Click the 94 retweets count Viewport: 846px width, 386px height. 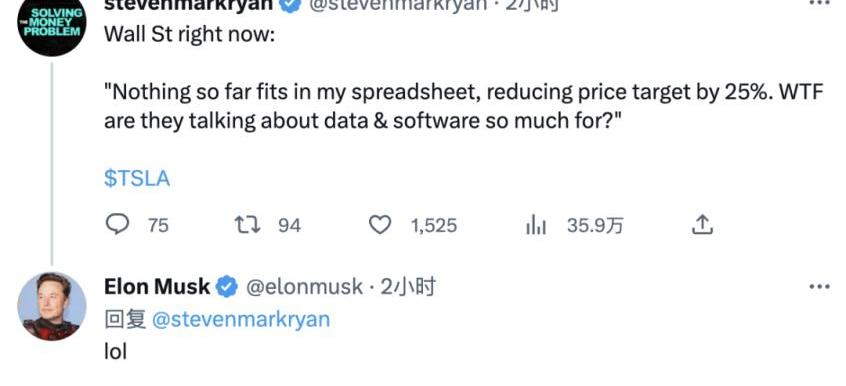coord(289,225)
